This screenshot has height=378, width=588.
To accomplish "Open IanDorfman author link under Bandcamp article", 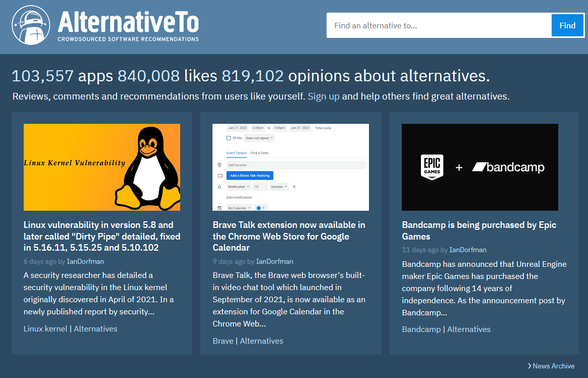I will click(x=468, y=250).
